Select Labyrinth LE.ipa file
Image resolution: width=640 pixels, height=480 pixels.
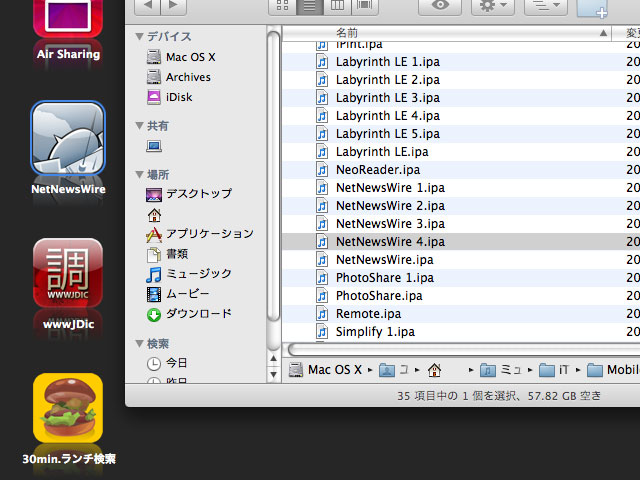(x=461, y=152)
